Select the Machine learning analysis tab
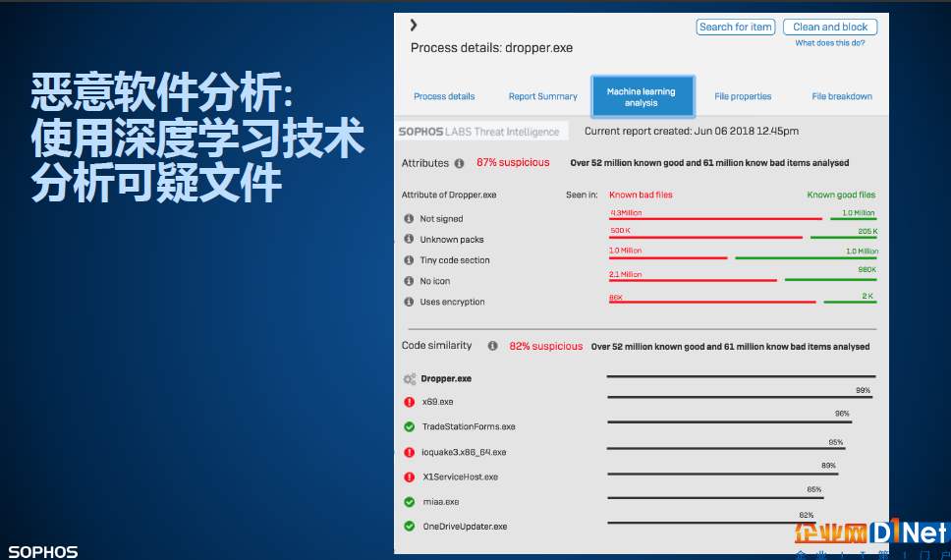951x560 pixels. point(642,97)
